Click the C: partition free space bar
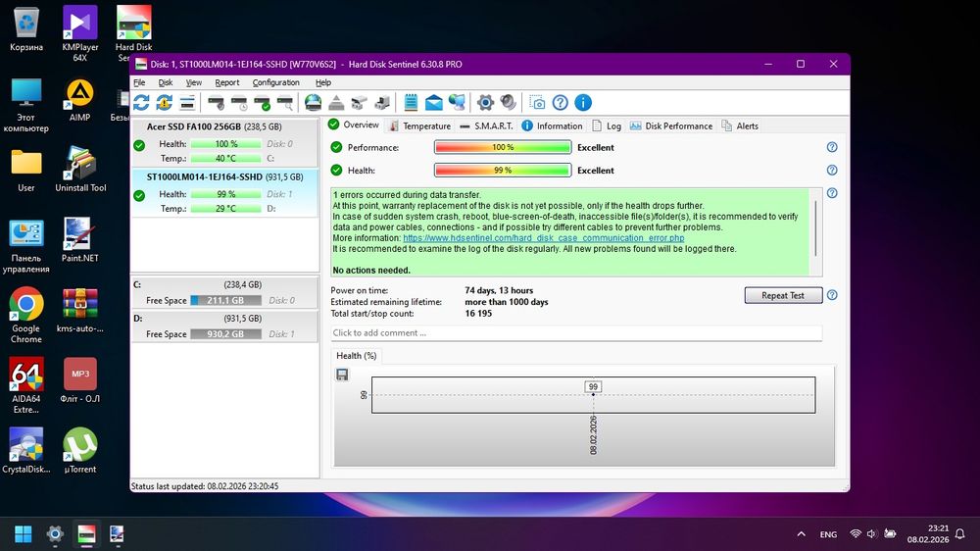The height and width of the screenshot is (551, 980). [x=225, y=300]
